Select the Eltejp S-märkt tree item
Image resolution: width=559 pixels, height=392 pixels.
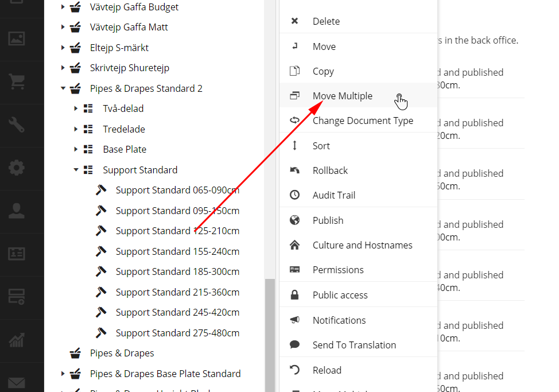point(119,48)
